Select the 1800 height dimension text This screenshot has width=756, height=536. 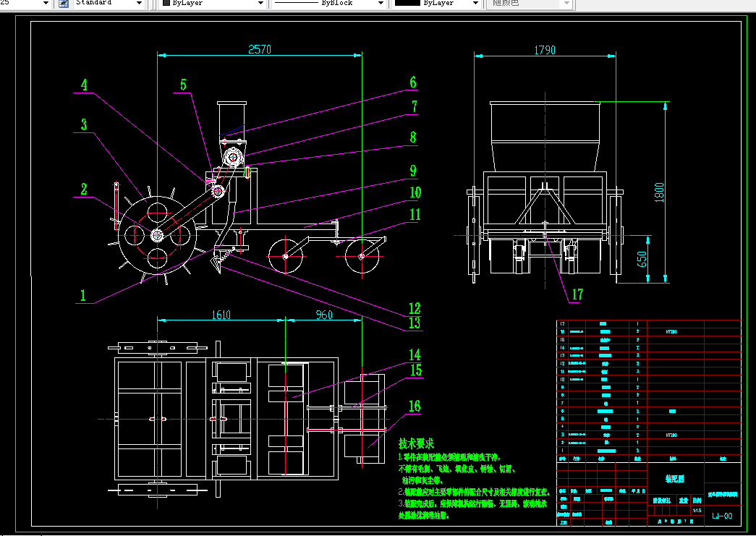pos(660,192)
